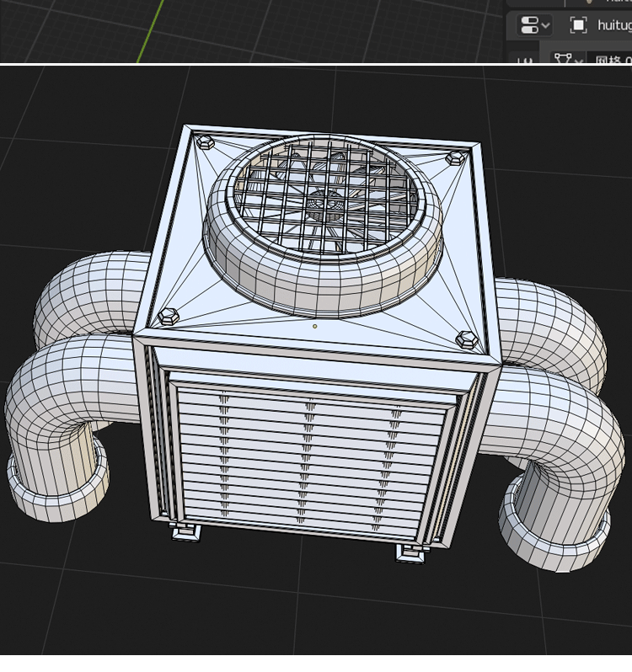Click the object origin dot on top panel
Viewport: 632px width, 672px height.
[315, 326]
